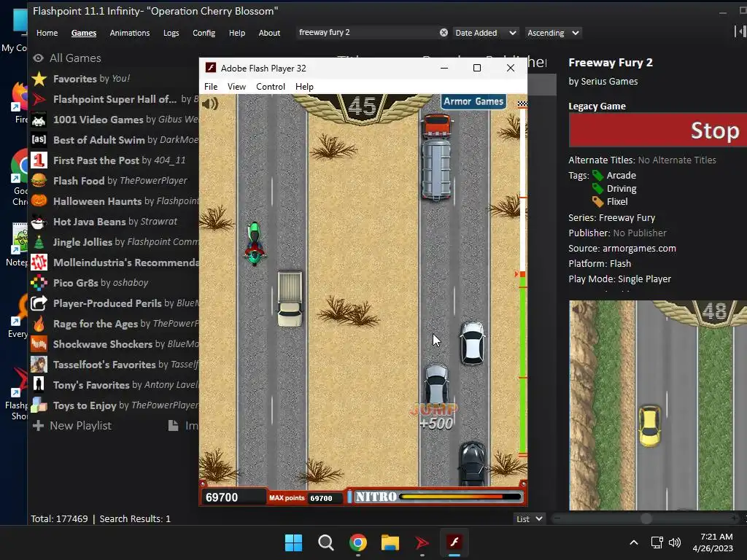Open the Date Added sort dropdown
The width and height of the screenshot is (747, 560).
485,33
